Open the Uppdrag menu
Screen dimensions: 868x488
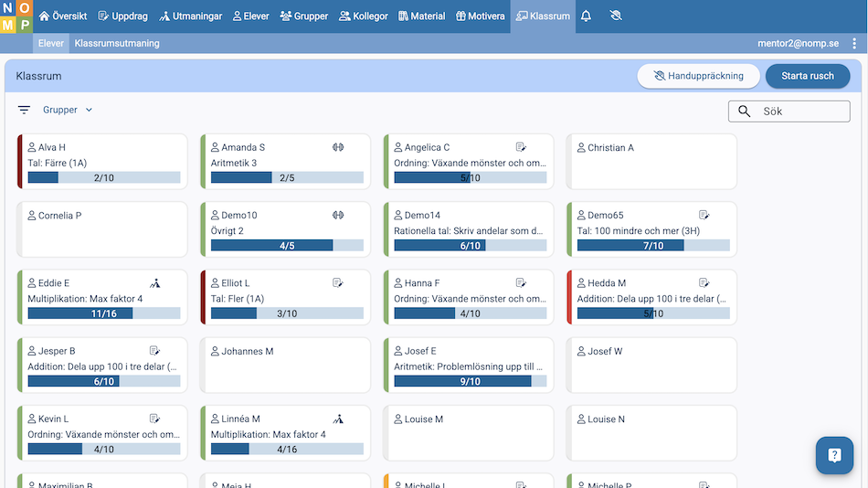[121, 16]
